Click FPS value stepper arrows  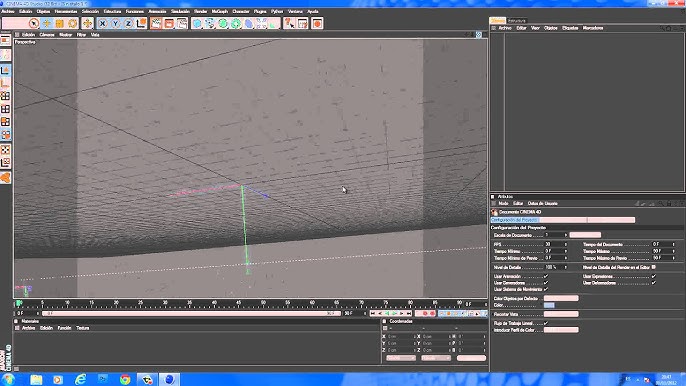566,244
